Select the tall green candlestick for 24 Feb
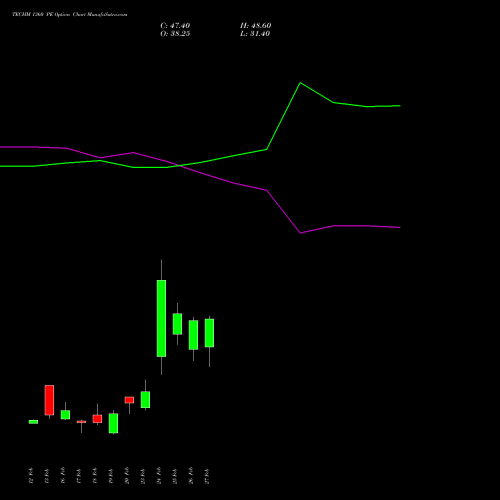The width and height of the screenshot is (500, 500). coord(161,318)
